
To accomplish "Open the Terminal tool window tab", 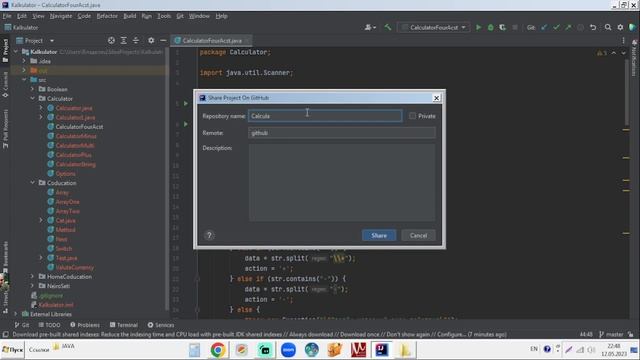I will click(124, 325).
